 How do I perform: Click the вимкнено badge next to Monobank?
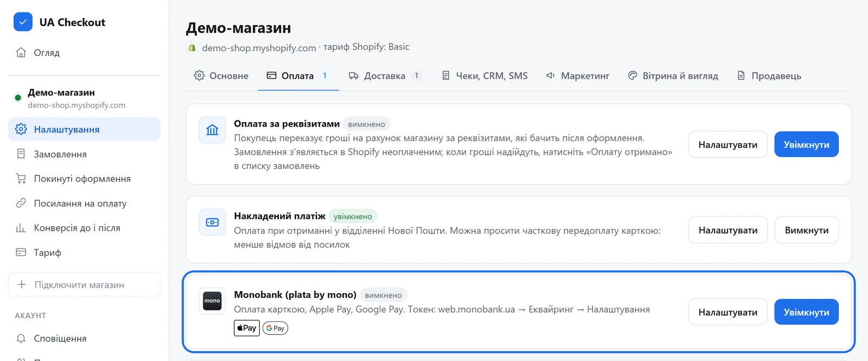click(x=384, y=295)
